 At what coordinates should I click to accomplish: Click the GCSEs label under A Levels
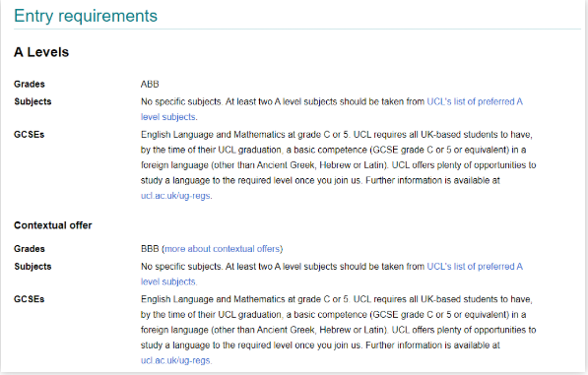[x=29, y=135]
